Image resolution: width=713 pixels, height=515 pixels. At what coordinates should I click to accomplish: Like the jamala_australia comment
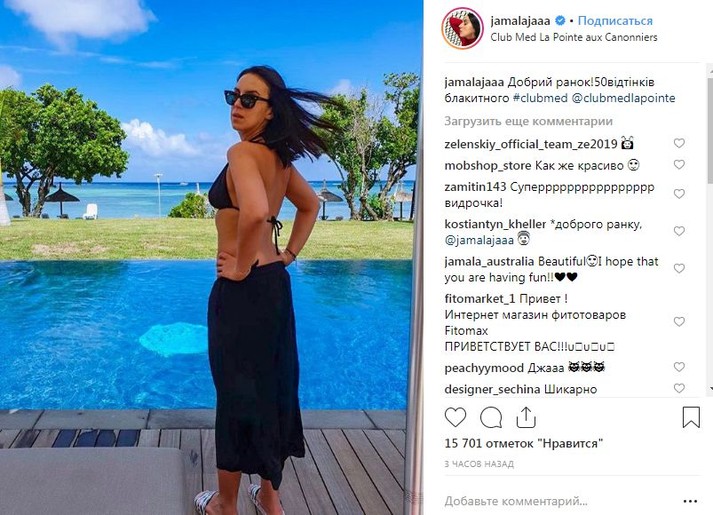[x=679, y=268]
